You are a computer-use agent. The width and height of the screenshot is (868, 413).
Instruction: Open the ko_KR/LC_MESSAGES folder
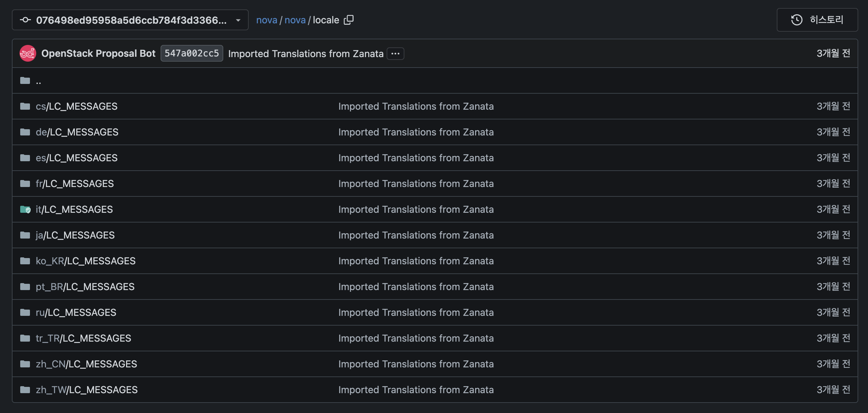click(x=85, y=261)
